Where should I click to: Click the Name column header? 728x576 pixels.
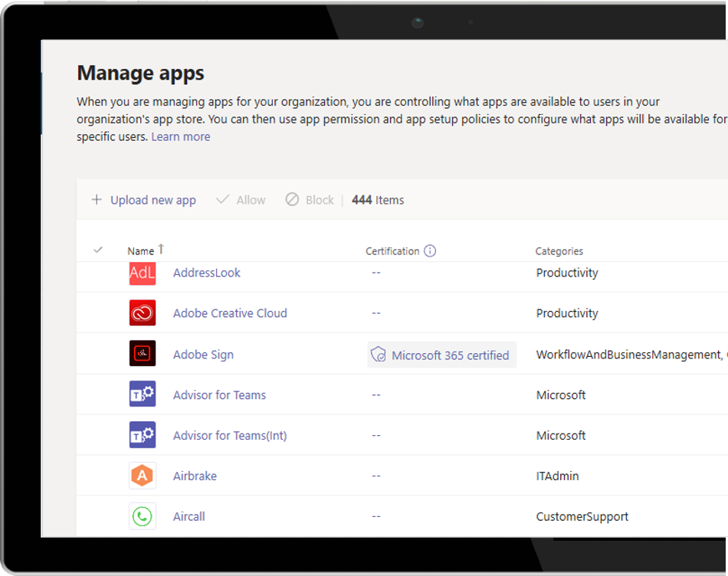[x=141, y=251]
